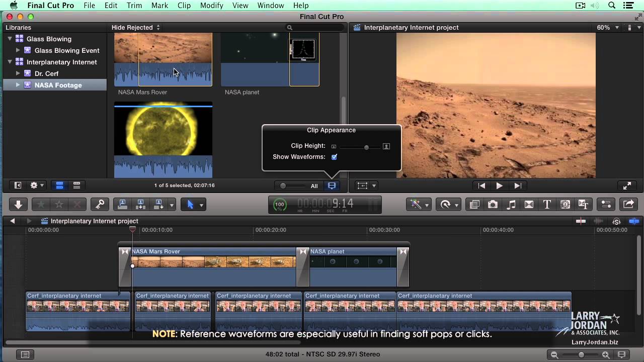Open the File menu
The width and height of the screenshot is (644, 362).
90,6
